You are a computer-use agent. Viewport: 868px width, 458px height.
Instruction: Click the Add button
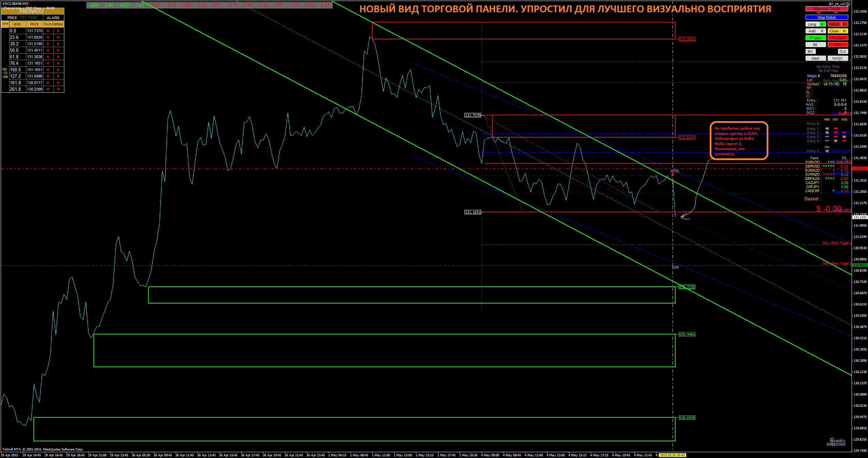[x=812, y=31]
